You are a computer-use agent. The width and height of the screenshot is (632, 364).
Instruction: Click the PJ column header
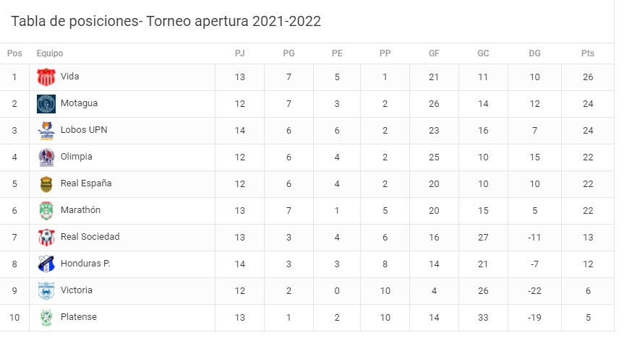click(240, 53)
